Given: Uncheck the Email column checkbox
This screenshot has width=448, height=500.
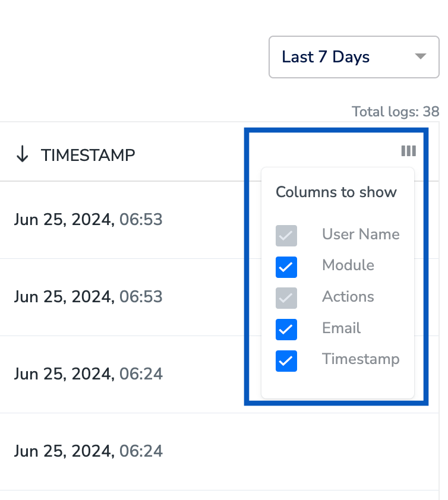Looking at the screenshot, I should click(286, 330).
